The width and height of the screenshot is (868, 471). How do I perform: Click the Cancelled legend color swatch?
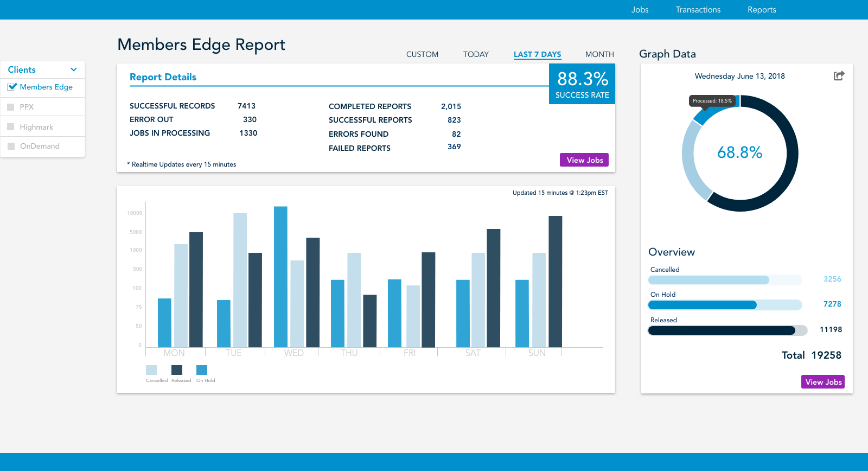[151, 370]
